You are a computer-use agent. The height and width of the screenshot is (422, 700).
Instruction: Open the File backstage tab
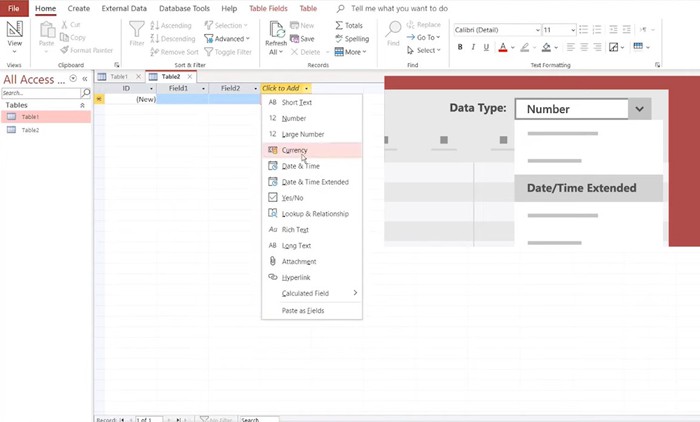(x=14, y=8)
